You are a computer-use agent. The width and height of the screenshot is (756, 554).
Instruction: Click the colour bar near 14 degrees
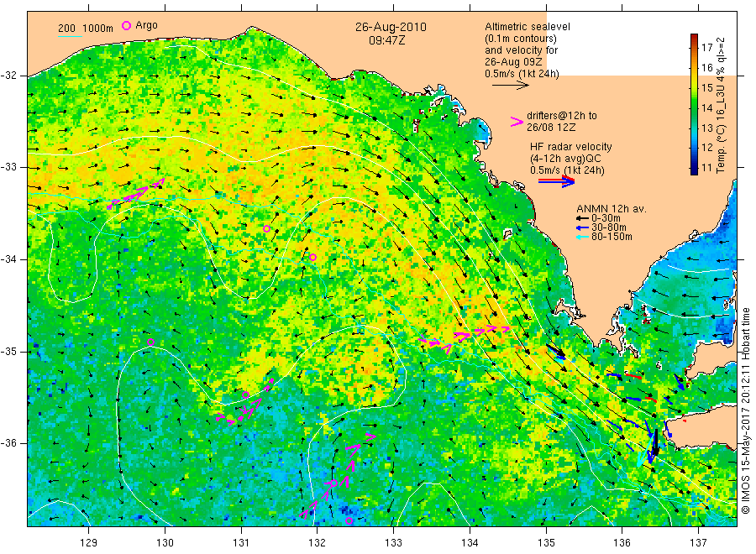point(694,107)
